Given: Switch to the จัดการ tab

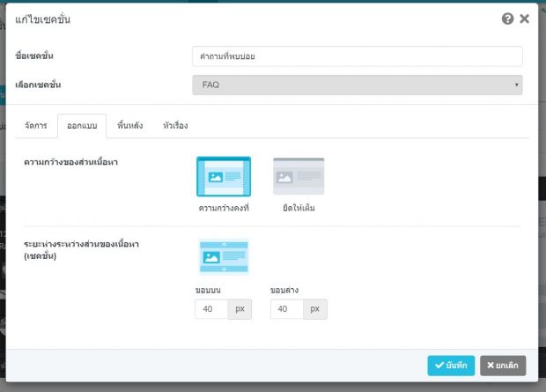Looking at the screenshot, I should (35, 126).
